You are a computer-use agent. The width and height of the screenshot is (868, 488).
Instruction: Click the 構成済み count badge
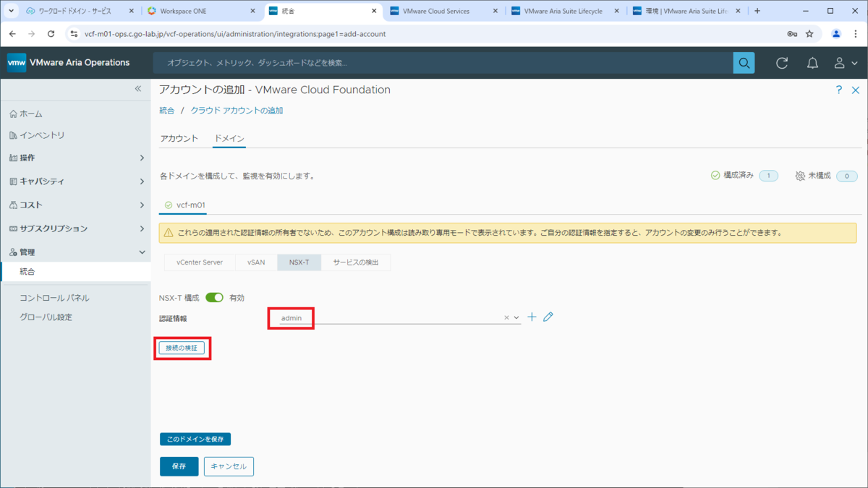tap(768, 176)
